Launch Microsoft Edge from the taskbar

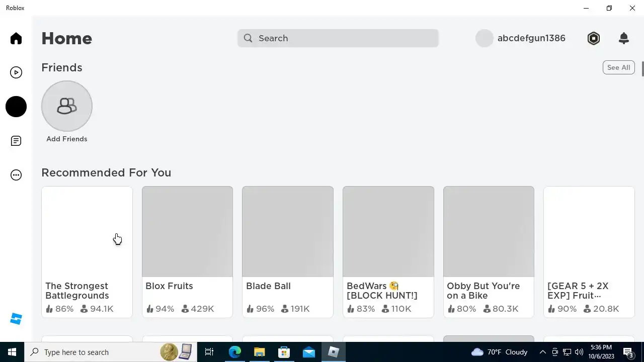(235, 352)
